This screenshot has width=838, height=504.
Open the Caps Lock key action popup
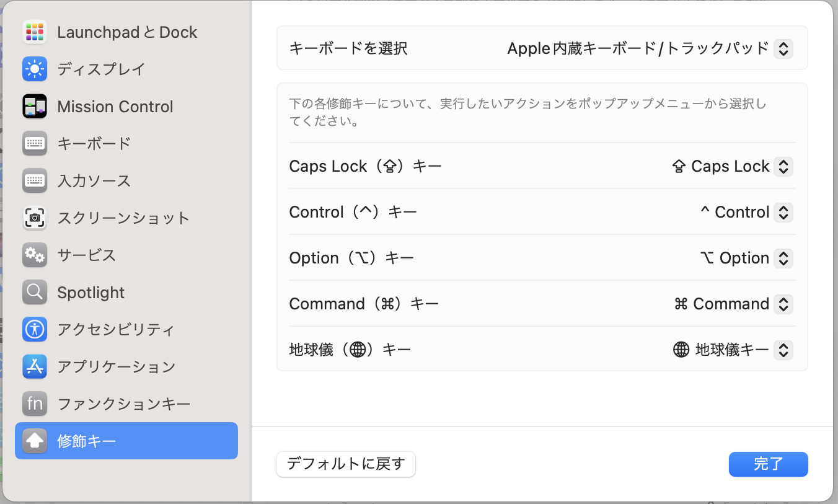pyautogui.click(x=783, y=166)
